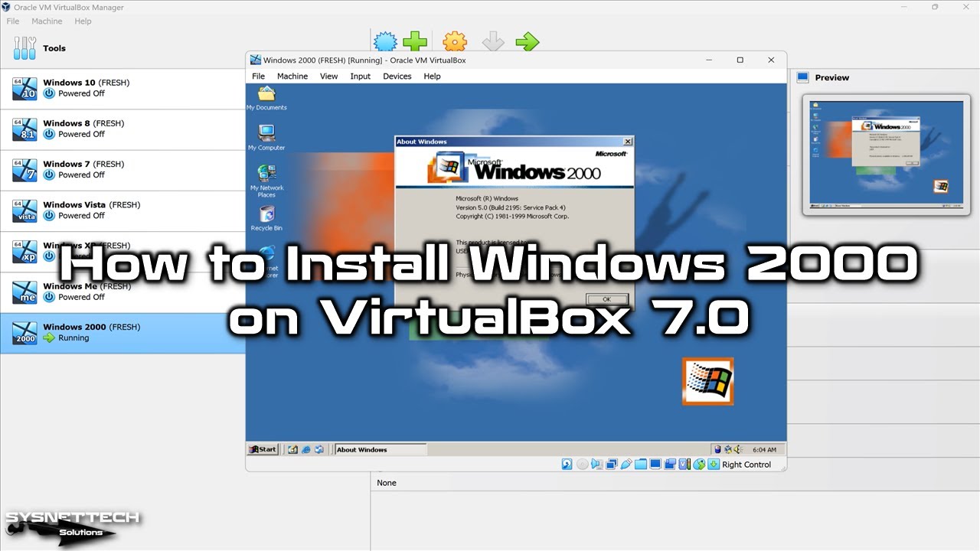Click Show Desktop icon in Quick Launch
Viewport: 980px width, 551px height.
293,449
